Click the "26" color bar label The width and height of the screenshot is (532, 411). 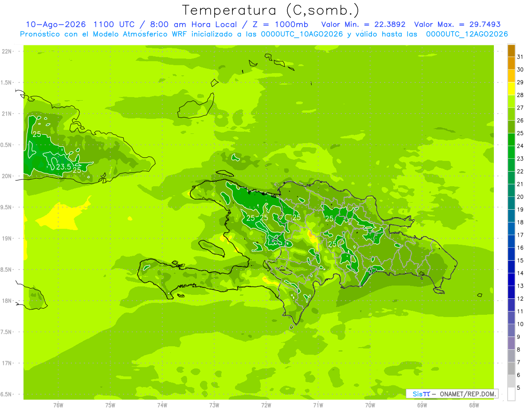[520, 120]
